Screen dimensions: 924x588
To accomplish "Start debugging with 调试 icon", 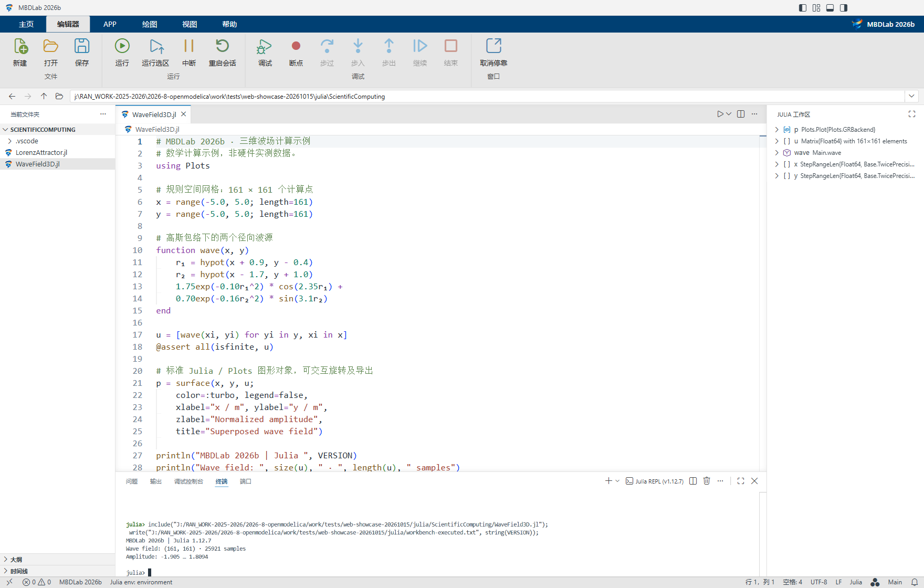I will point(265,46).
